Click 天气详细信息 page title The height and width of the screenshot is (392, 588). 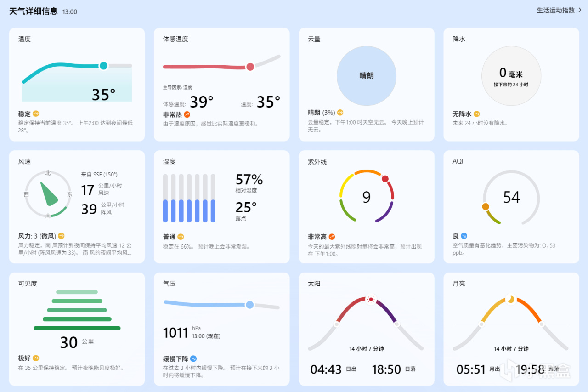(x=34, y=11)
